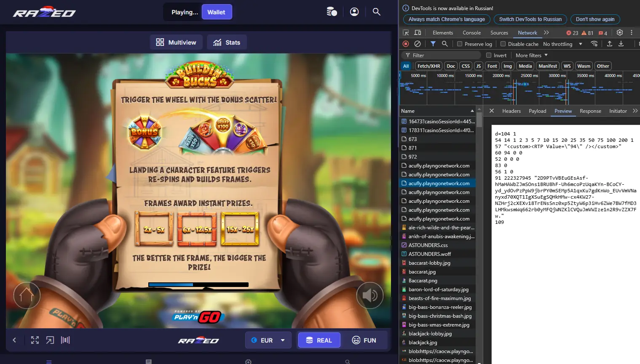Clear the network log
Screen dimensions: 640x364
(x=418, y=44)
